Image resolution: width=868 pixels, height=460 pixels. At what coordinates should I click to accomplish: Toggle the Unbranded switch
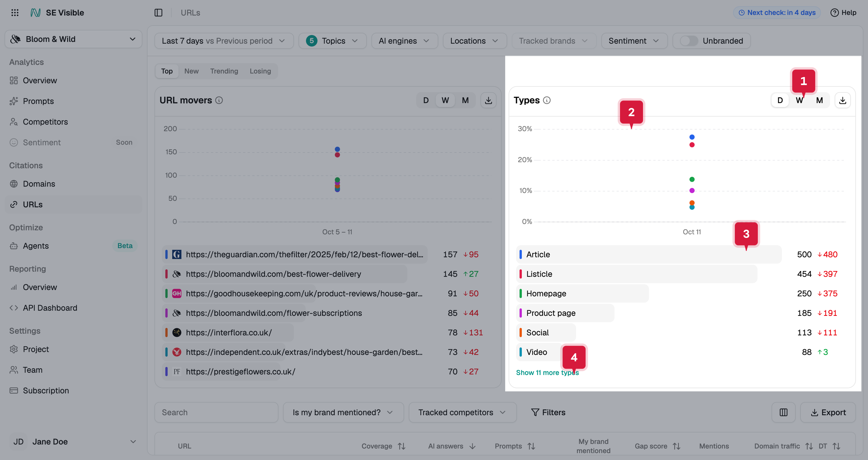(x=688, y=41)
